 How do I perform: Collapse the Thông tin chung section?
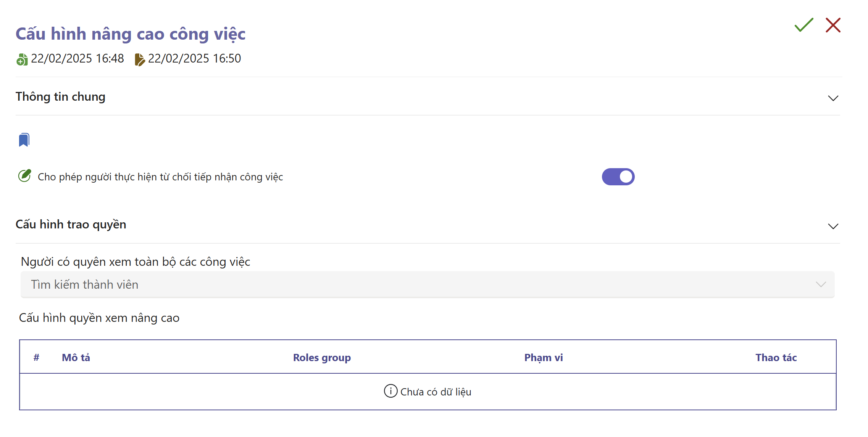[833, 98]
